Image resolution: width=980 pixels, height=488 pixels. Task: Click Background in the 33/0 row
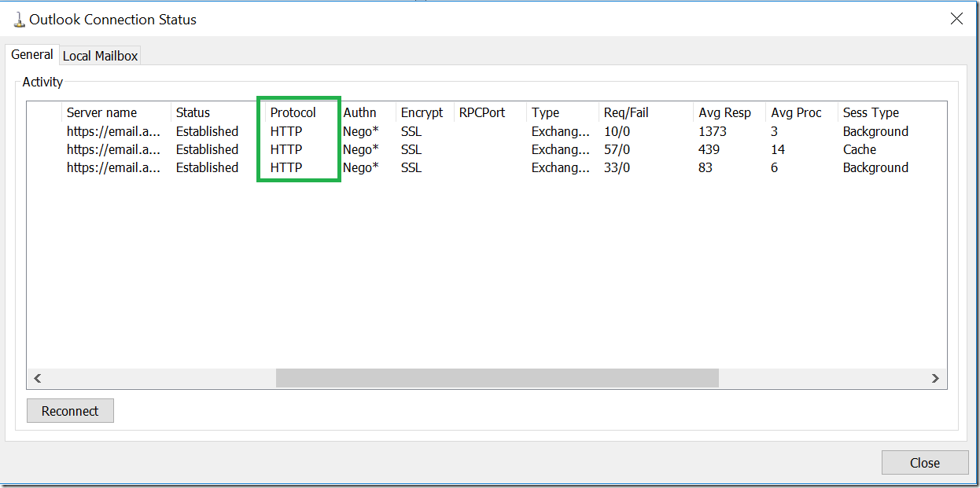click(x=875, y=167)
